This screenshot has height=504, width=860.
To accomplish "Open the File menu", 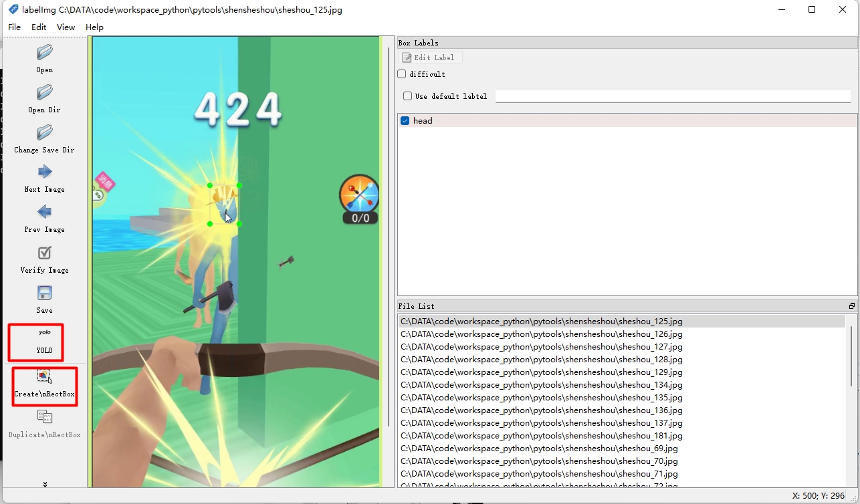I will tap(14, 27).
